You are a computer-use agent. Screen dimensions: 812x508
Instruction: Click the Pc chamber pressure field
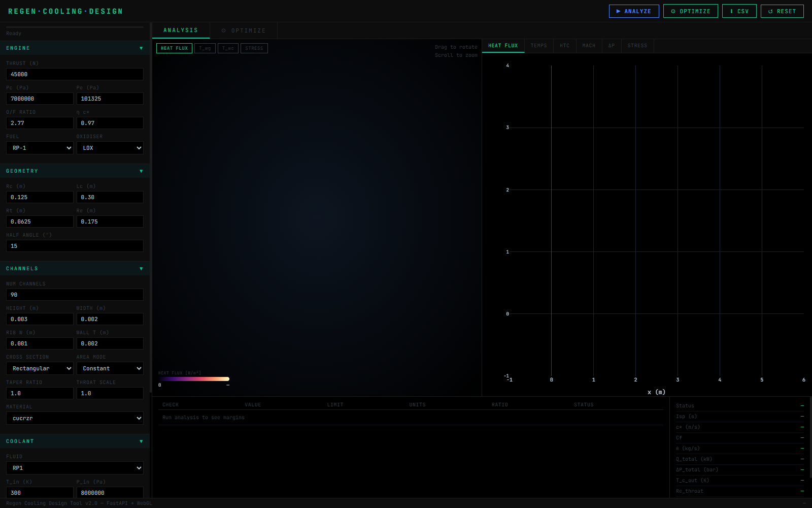pos(40,99)
